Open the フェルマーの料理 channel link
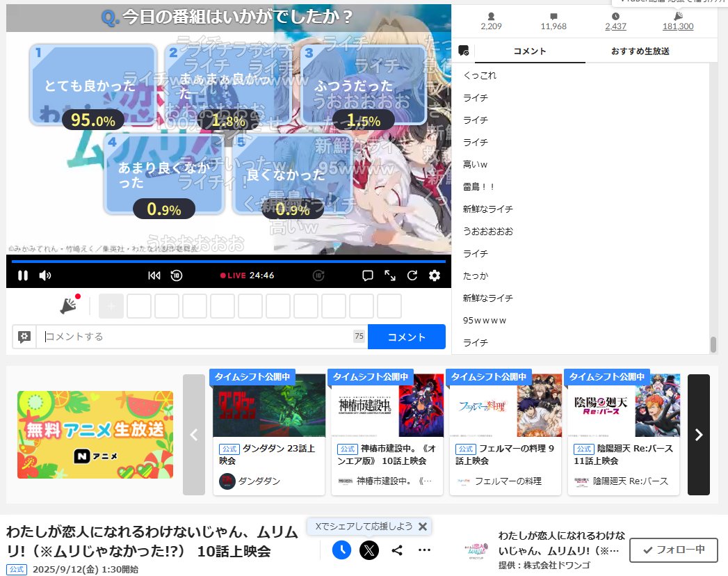The width and height of the screenshot is (728, 576). [x=499, y=481]
